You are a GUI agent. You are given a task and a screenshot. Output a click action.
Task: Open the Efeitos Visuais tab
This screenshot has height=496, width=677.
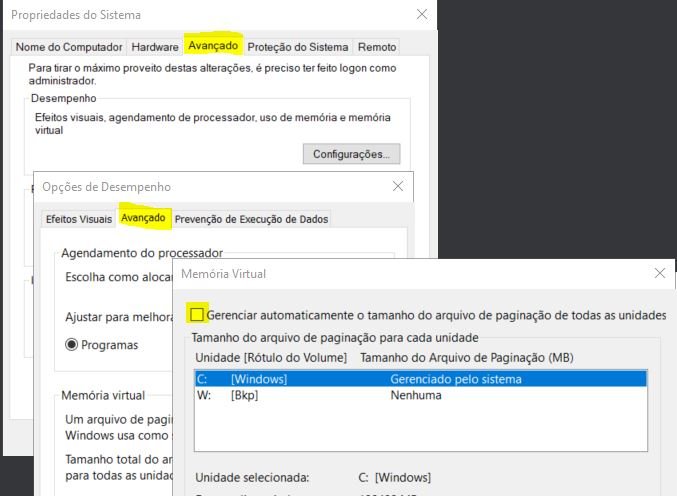click(79, 219)
